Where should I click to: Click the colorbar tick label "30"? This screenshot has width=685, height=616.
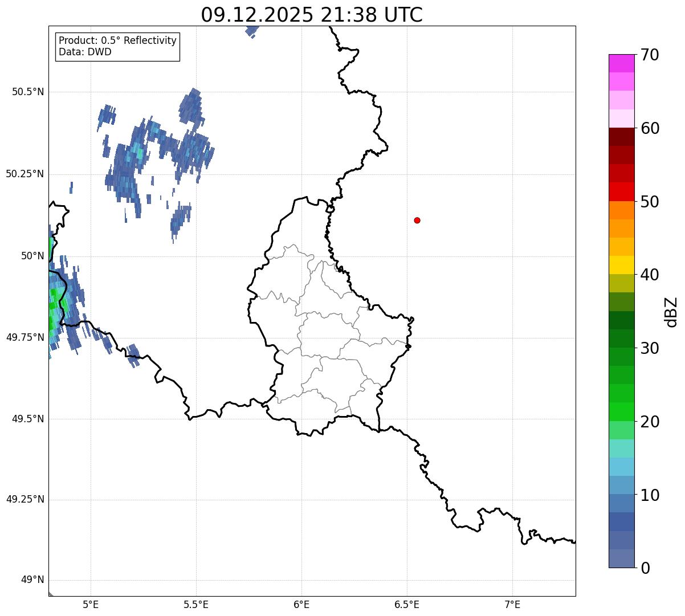point(650,348)
